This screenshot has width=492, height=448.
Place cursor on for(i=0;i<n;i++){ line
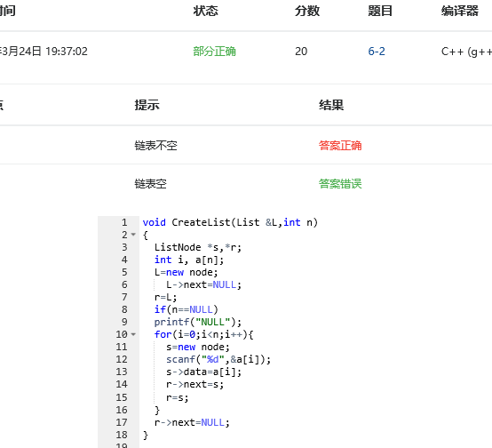(204, 334)
